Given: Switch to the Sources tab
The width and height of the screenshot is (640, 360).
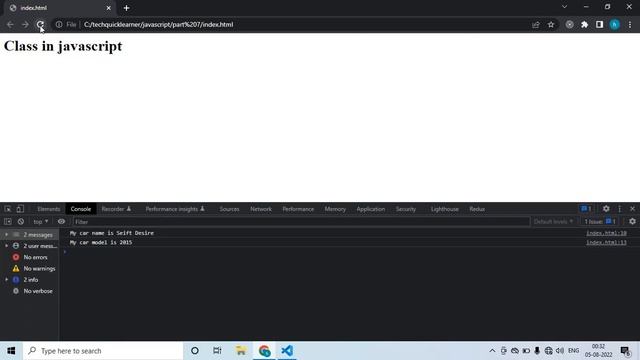Looking at the screenshot, I should pyautogui.click(x=229, y=209).
